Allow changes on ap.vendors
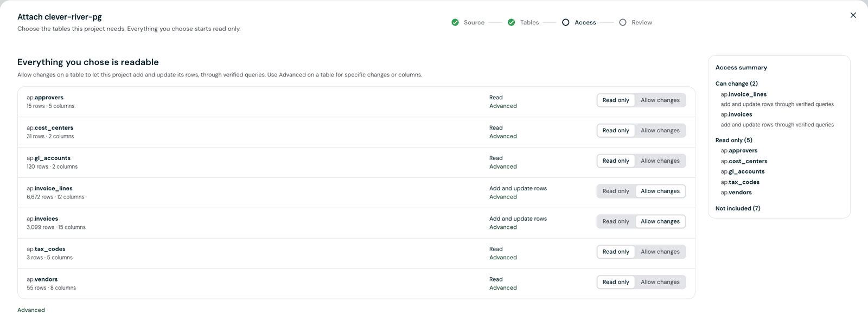 click(660, 283)
